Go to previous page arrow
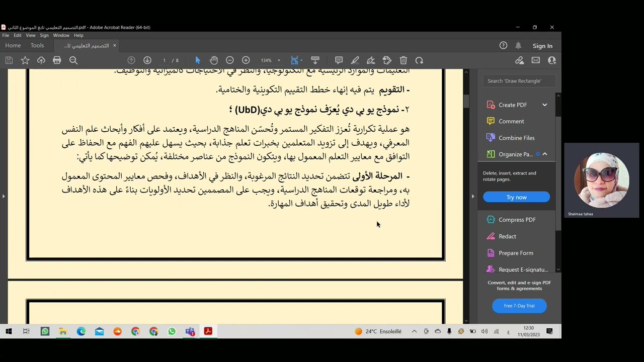The width and height of the screenshot is (644, 362). tap(131, 60)
